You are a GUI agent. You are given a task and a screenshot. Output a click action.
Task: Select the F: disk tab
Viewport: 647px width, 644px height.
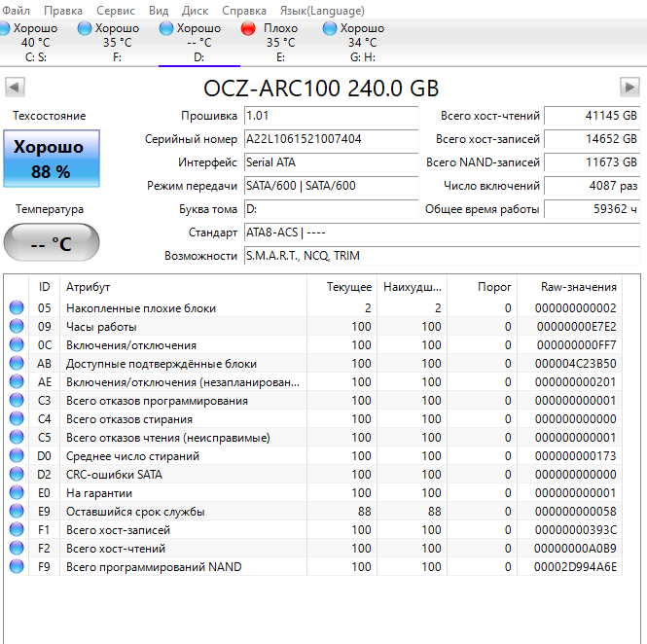(x=117, y=43)
